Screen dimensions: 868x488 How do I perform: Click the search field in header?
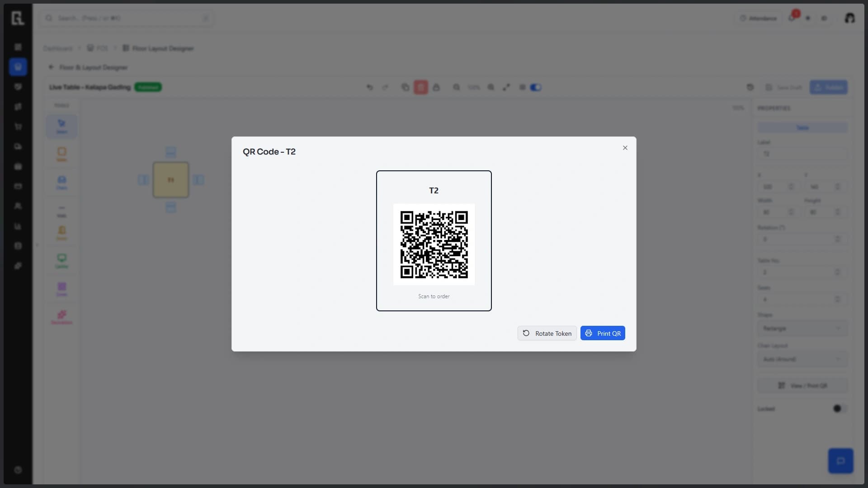click(127, 18)
